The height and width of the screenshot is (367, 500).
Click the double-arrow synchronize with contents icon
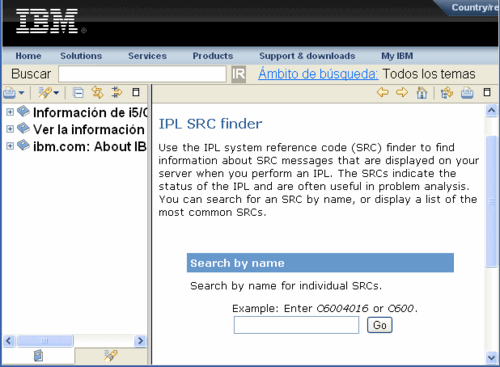click(97, 93)
